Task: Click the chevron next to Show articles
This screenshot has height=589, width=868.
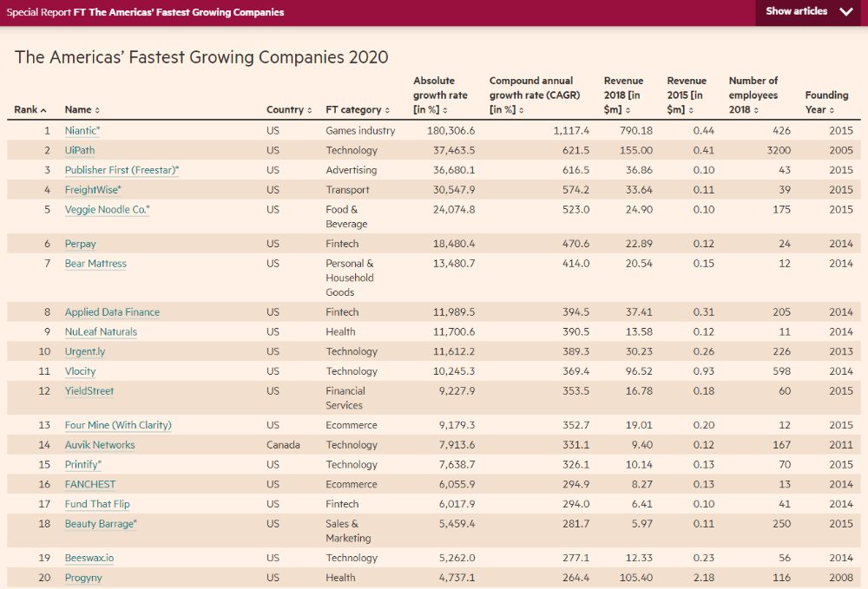Action: coord(845,11)
